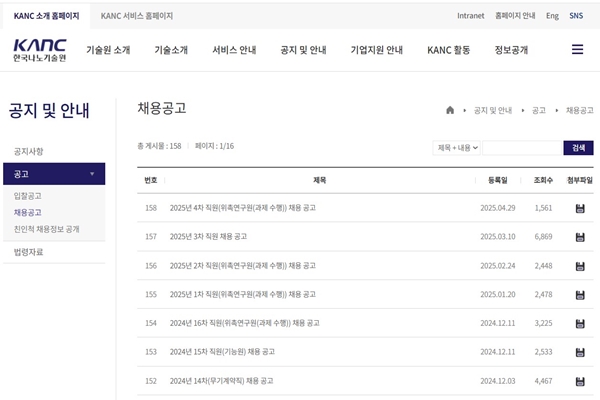The width and height of the screenshot is (600, 400).
Task: Open KANC 활동 menu
Action: coord(448,50)
